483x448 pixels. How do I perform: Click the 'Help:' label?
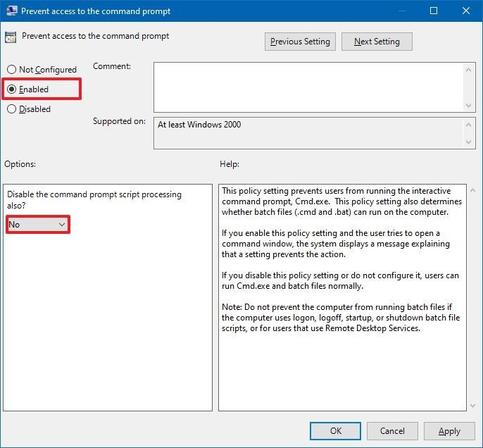[230, 164]
